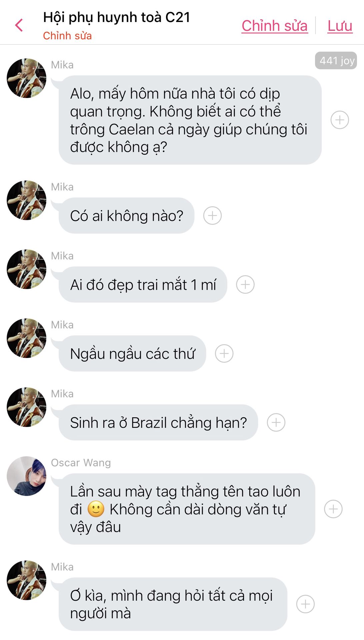Image resolution: width=364 pixels, height=640 pixels.
Task: Select Oscar Wang's 'Lần sau mày tag' bubble
Action: 187,509
